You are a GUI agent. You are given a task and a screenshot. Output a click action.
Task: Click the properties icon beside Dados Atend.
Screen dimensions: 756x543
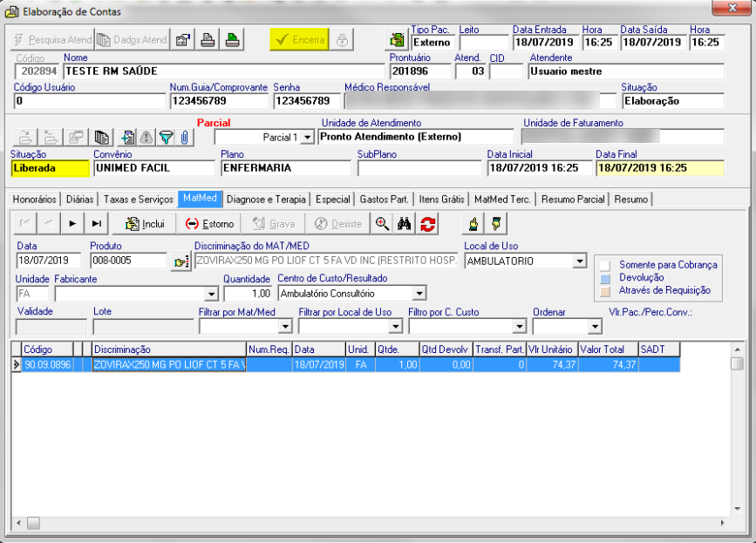point(183,39)
